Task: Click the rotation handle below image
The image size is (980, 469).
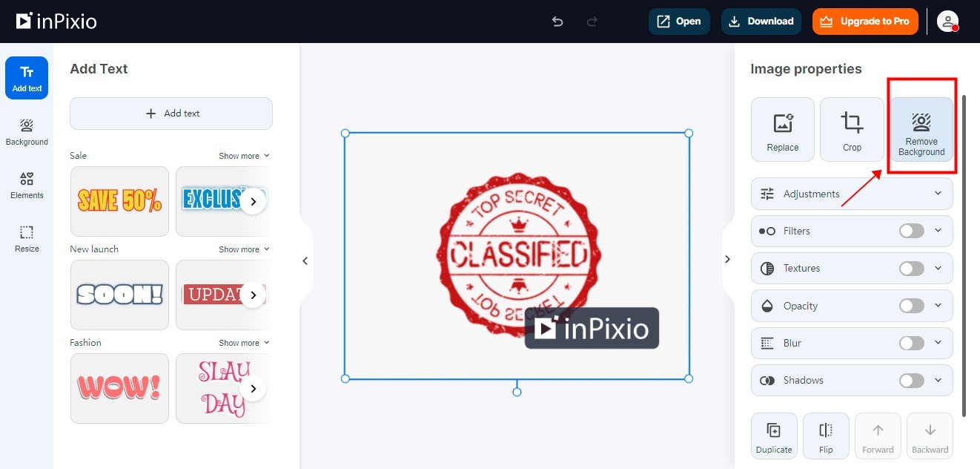Action: coord(517,392)
